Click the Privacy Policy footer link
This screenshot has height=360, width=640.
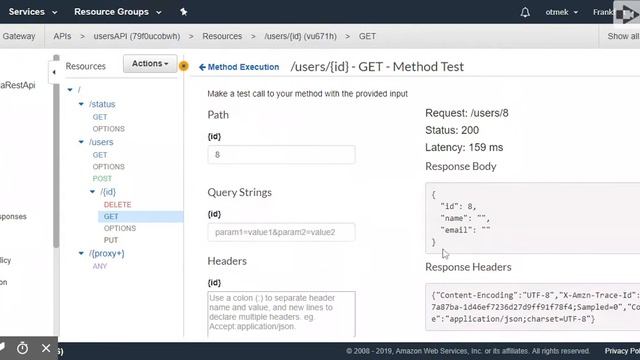point(622,351)
